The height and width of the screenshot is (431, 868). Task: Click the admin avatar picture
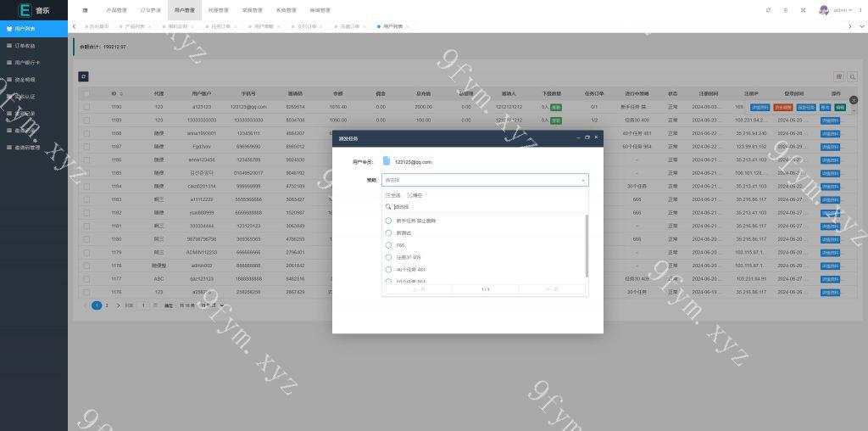[824, 10]
